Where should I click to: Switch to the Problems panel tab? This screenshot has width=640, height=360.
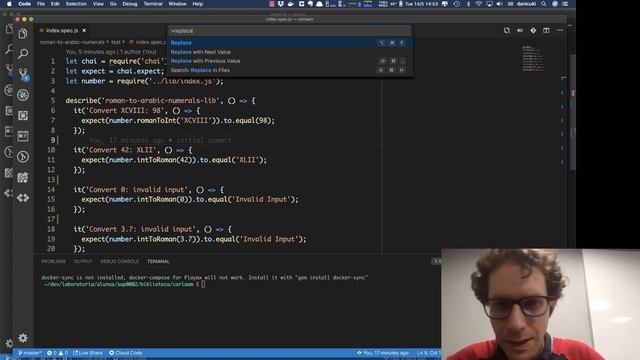coord(53,261)
